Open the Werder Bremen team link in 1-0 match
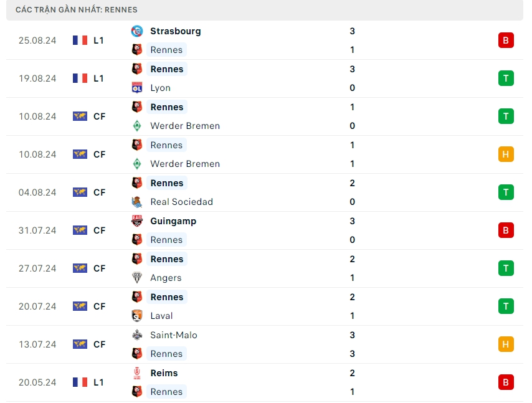Image resolution: width=532 pixels, height=403 pixels. (185, 126)
